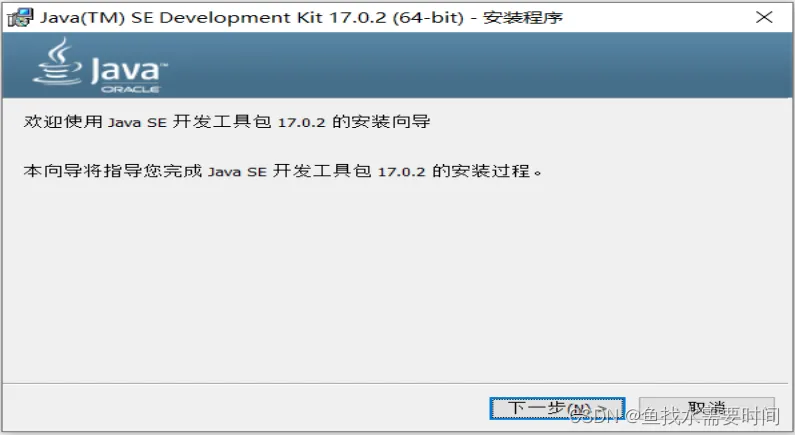Click the 安装向导 words in the heading
This screenshot has width=795, height=435.
[391, 122]
